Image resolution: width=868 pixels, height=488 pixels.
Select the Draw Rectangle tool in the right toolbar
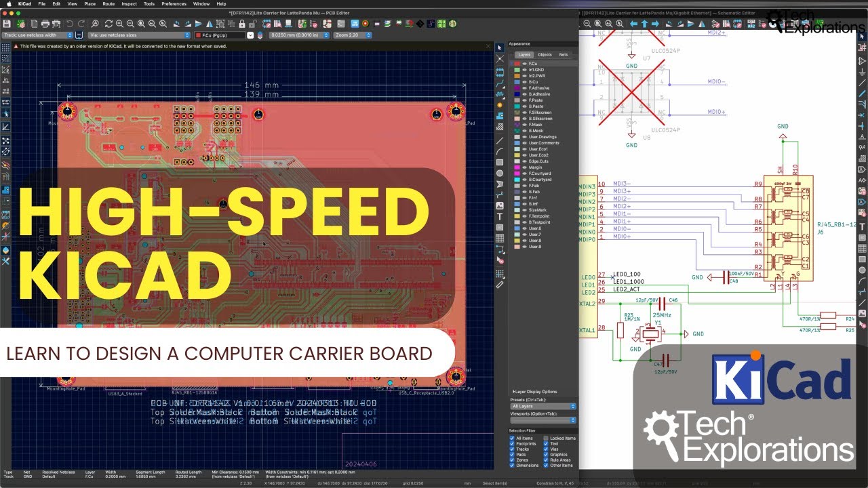[500, 163]
